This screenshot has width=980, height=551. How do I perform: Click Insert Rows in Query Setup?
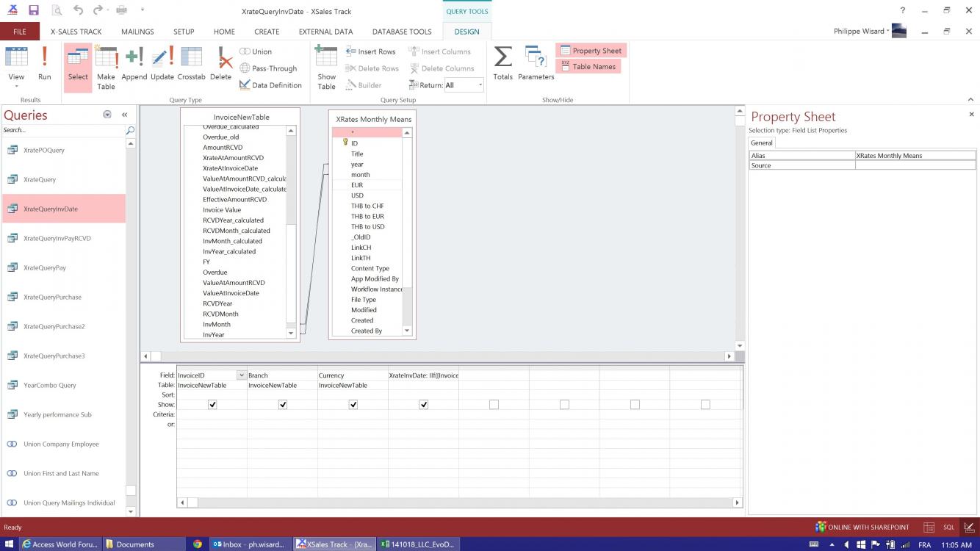(370, 51)
